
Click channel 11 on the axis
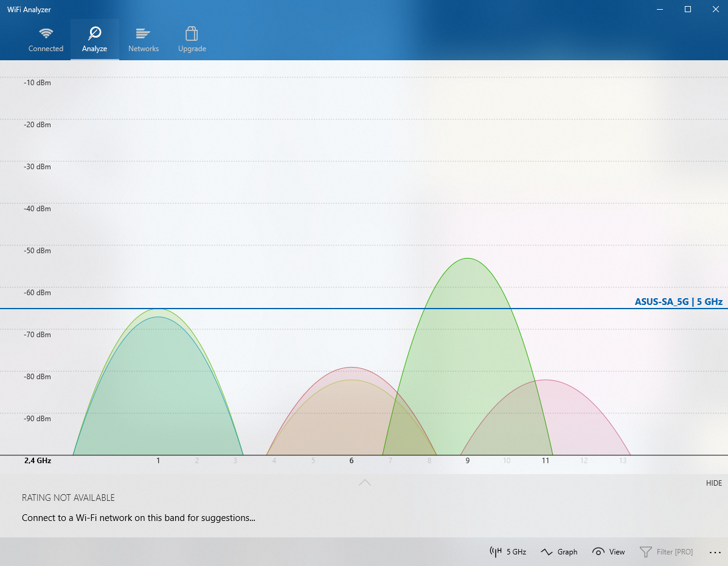[545, 461]
